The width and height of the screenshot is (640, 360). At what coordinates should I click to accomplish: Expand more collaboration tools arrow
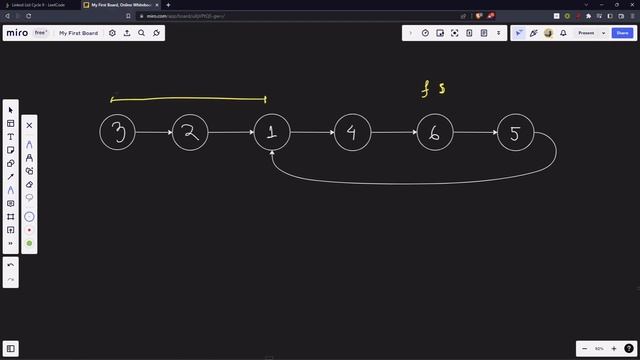coord(499,33)
